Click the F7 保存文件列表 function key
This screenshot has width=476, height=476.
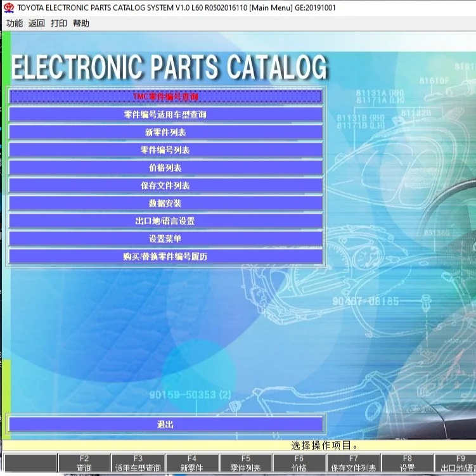(354, 463)
